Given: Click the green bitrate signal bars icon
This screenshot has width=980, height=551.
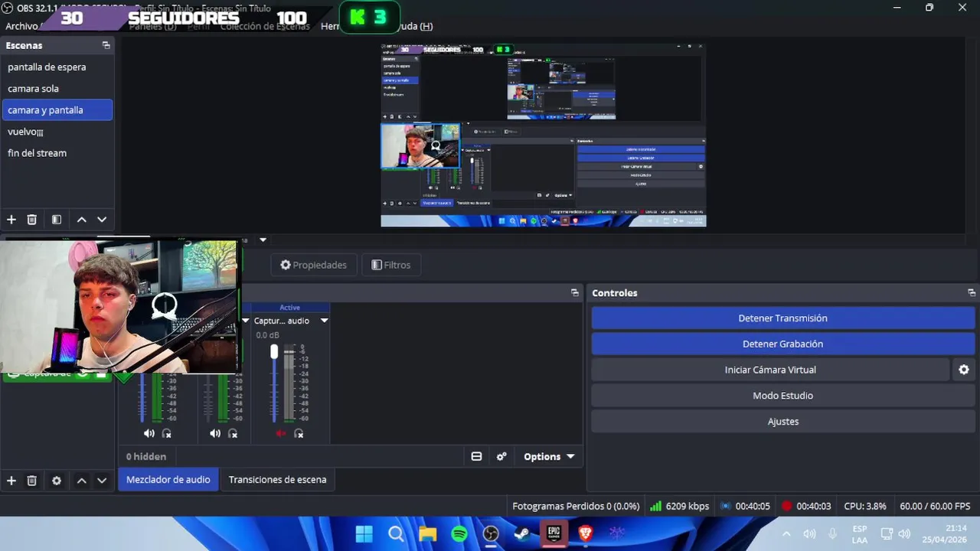Looking at the screenshot, I should coord(655,506).
